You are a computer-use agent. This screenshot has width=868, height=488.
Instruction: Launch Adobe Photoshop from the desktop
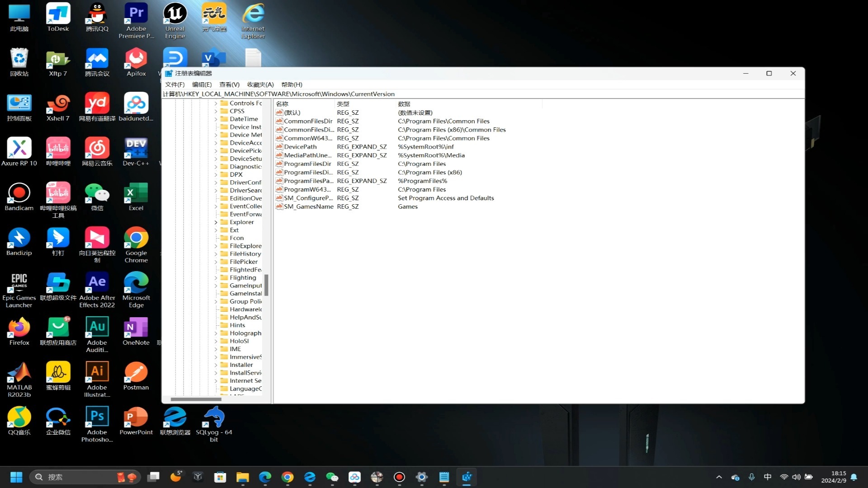click(x=97, y=421)
